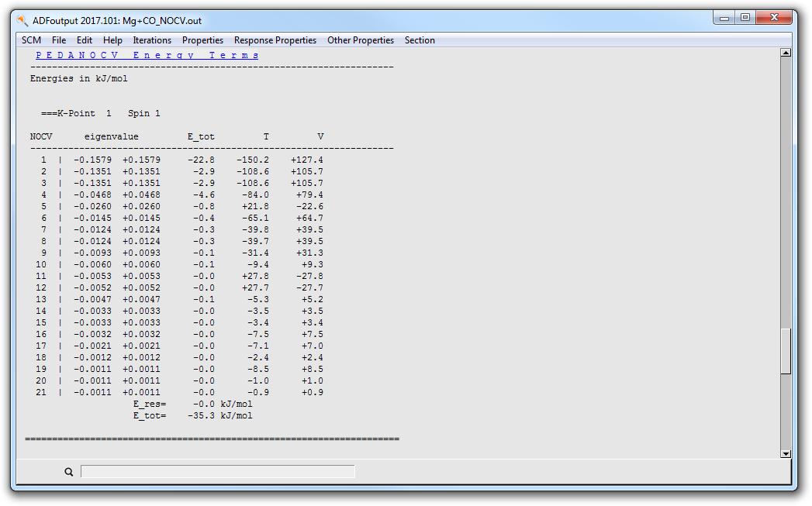Select E_tot value -4.6 for NOCV 4
The width and height of the screenshot is (812, 506).
203,194
